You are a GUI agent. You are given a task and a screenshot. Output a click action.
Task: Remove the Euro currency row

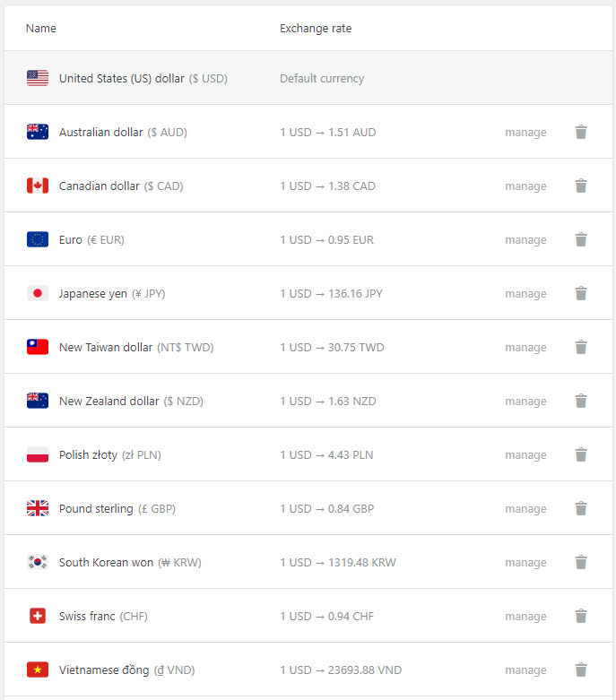tap(581, 239)
